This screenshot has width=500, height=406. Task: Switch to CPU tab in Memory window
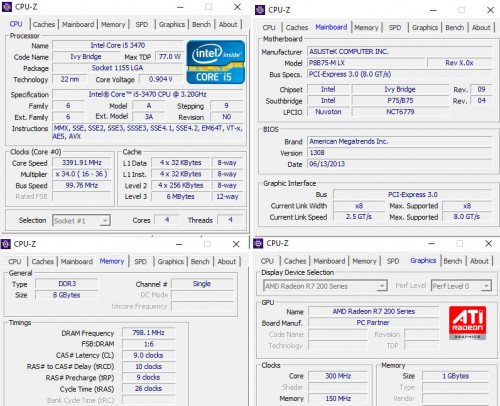(x=15, y=261)
